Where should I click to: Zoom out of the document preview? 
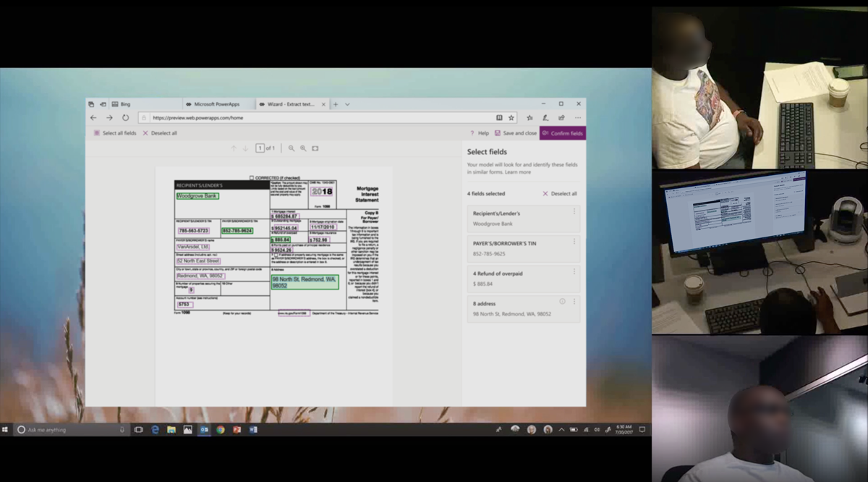coord(292,148)
